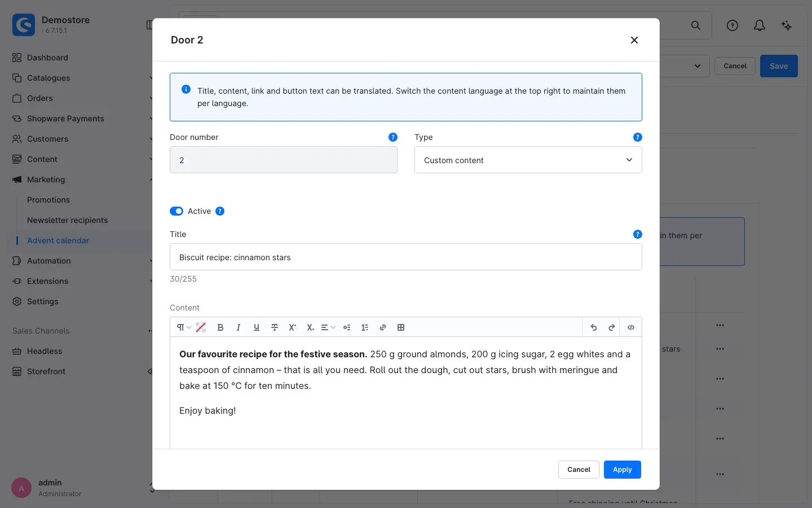Open the Type dropdown showing Custom content
Viewport: 812px width, 508px height.
click(528, 160)
